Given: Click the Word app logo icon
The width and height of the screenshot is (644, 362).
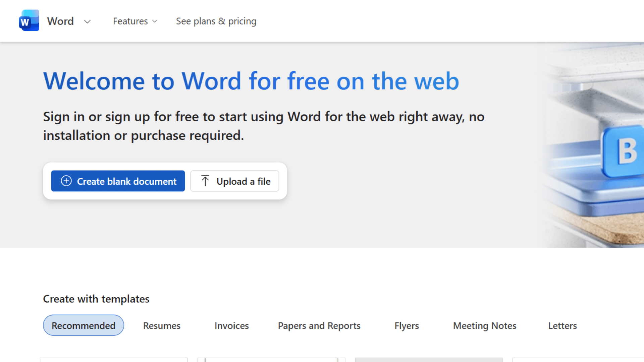Looking at the screenshot, I should (x=29, y=21).
